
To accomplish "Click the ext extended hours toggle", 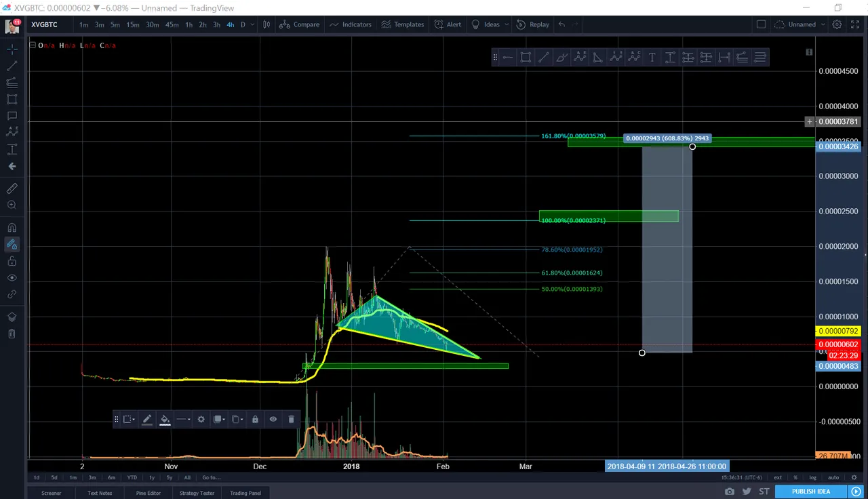I will point(778,477).
